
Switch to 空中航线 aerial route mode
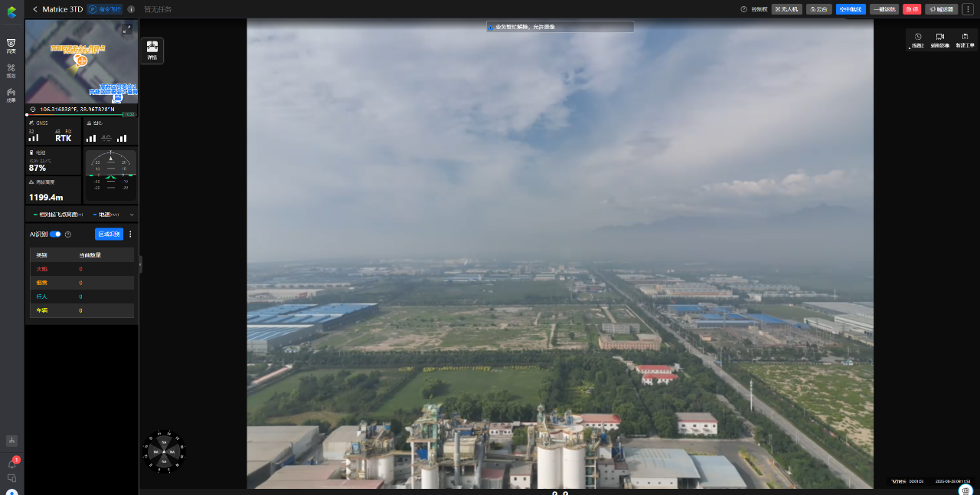(850, 8)
